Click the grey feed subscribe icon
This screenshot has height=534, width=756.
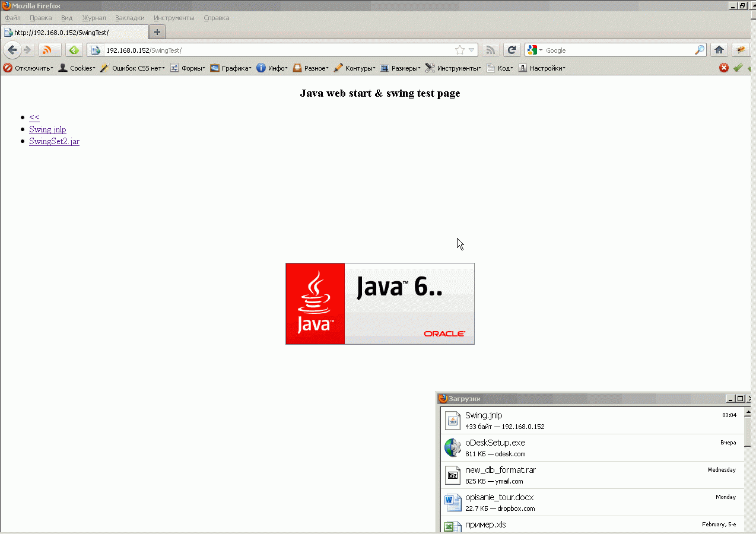(x=490, y=50)
